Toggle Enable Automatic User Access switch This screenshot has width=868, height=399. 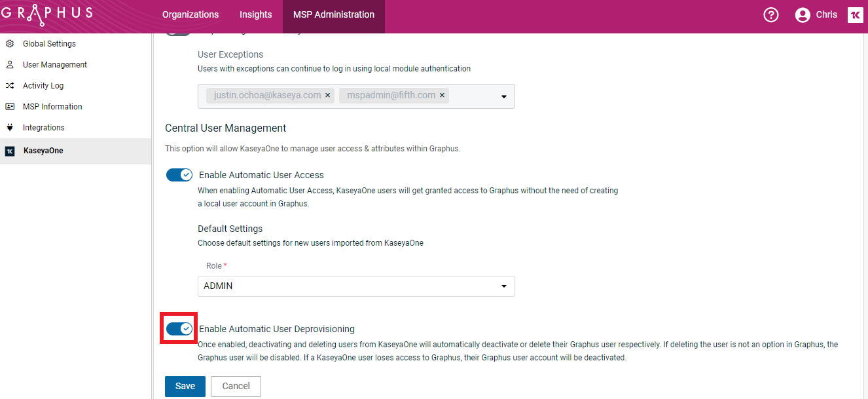179,175
